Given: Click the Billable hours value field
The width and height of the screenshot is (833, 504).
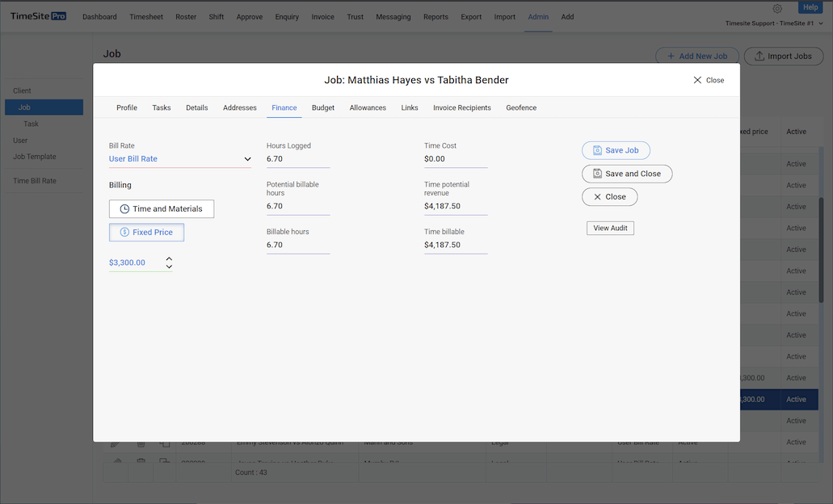Looking at the screenshot, I should click(x=298, y=245).
